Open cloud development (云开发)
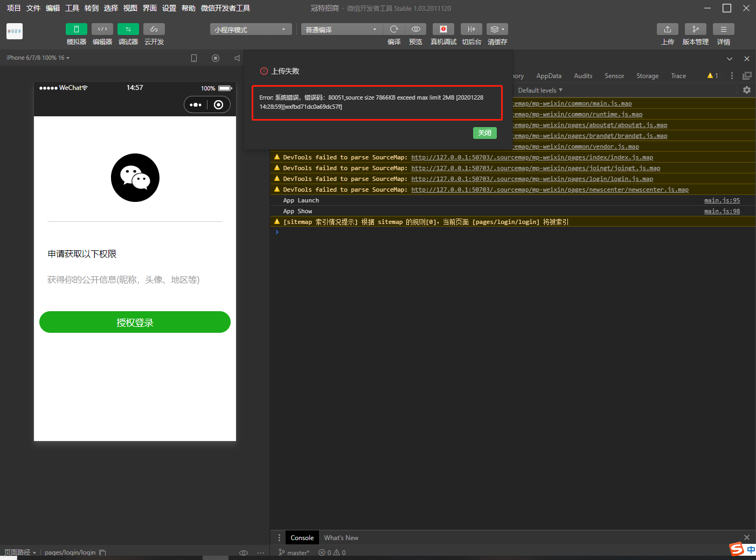This screenshot has width=756, height=560. click(x=154, y=29)
